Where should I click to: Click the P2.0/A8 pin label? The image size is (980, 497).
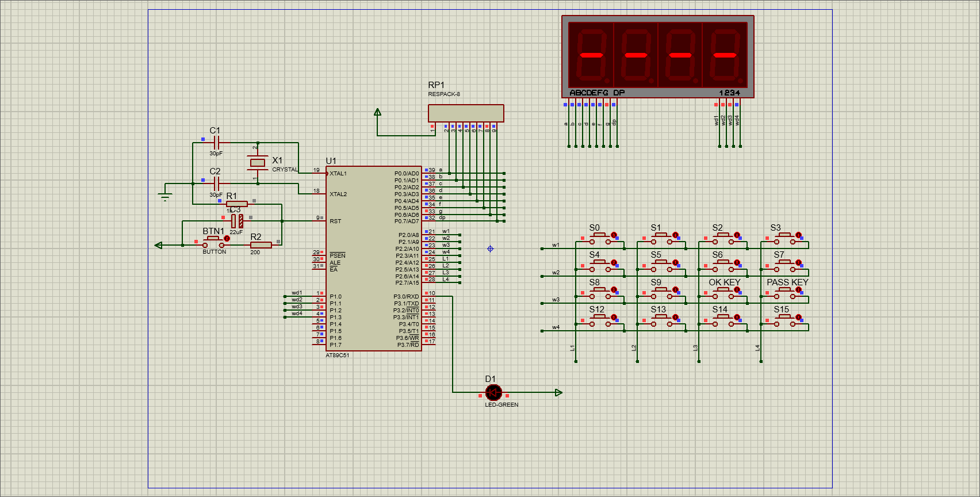click(408, 235)
